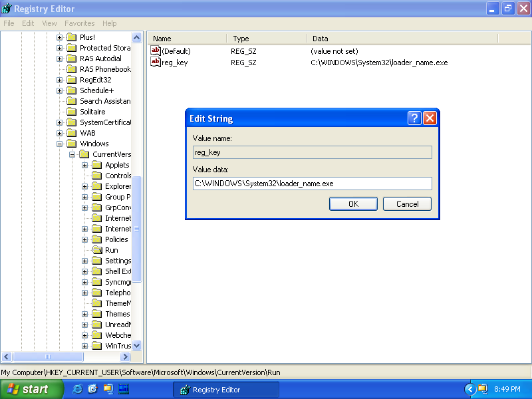Click the Value data input field
Viewport: 532px width, 399px height.
point(312,184)
